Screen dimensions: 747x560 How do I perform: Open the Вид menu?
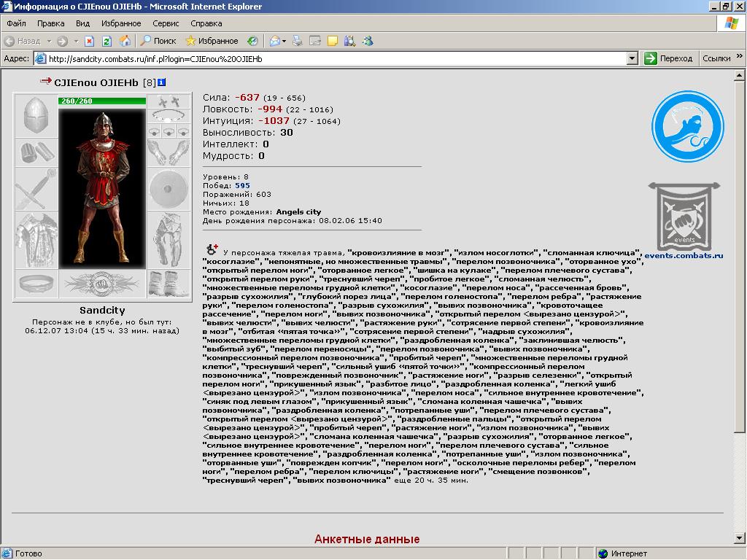point(83,23)
